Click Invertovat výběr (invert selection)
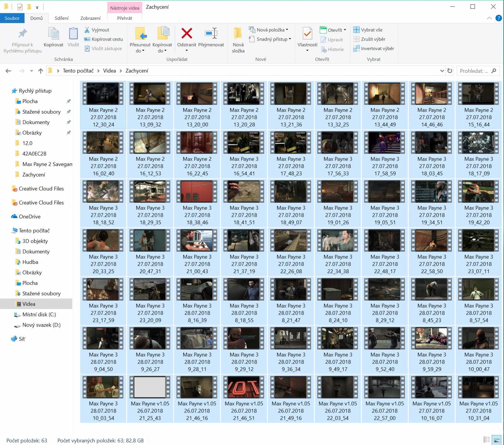The height and width of the screenshot is (445, 504). [374, 48]
